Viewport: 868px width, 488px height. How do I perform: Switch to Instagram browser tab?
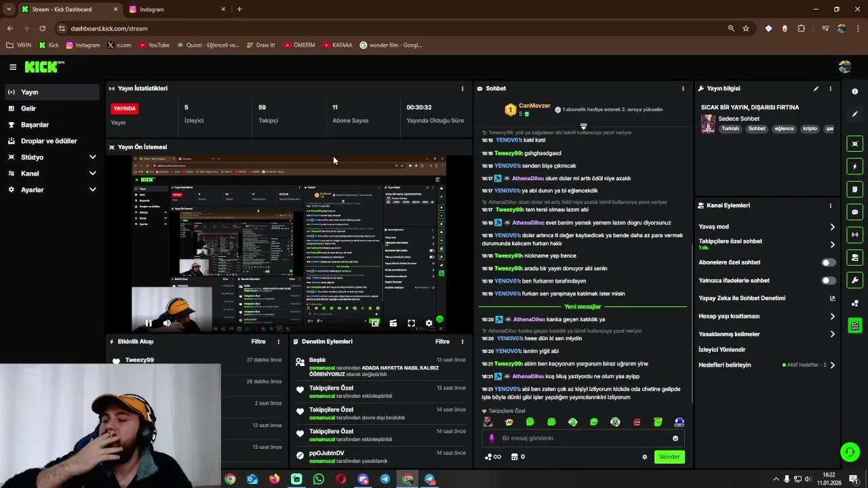pos(177,9)
